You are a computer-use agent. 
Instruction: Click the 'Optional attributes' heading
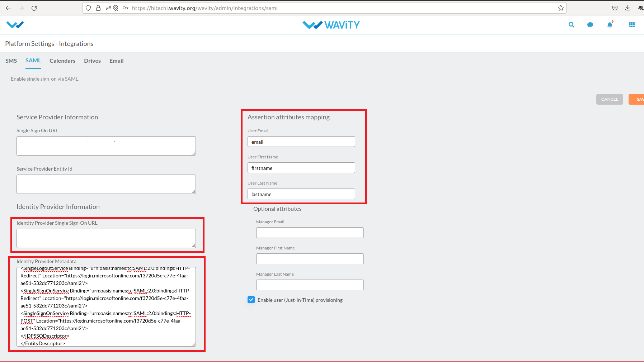point(277,209)
